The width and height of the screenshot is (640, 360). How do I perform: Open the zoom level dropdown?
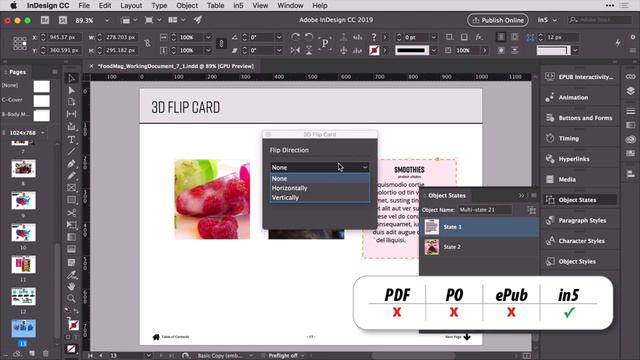(107, 20)
